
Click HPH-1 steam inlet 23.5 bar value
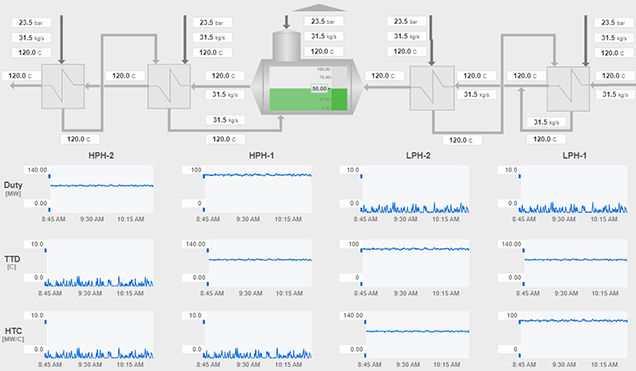[212, 22]
